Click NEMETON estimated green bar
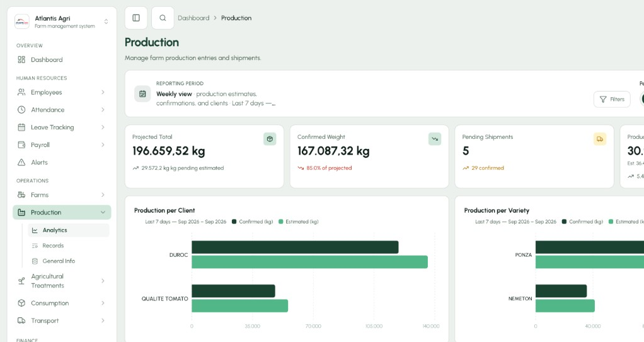The image size is (644, 342). [565, 305]
